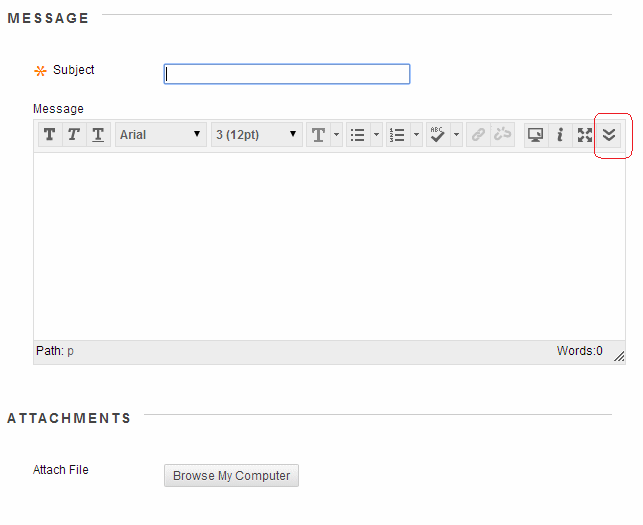Open editor help information icon

(x=560, y=135)
